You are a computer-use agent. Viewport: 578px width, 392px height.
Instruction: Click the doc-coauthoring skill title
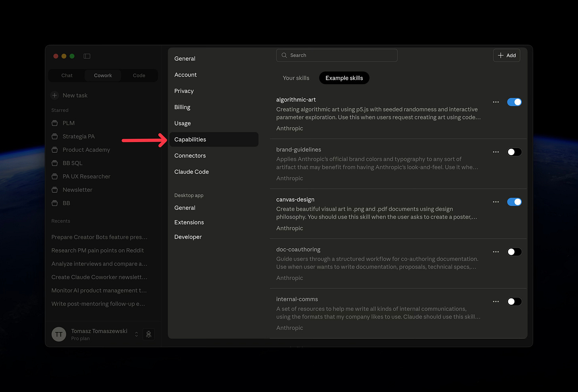(x=298, y=250)
